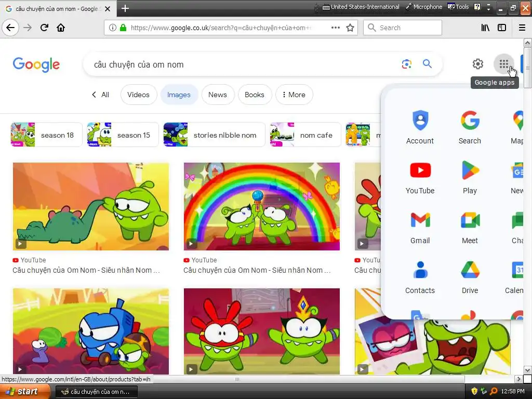This screenshot has width=532, height=399.
Task: Click the browser Search box
Action: [403, 28]
